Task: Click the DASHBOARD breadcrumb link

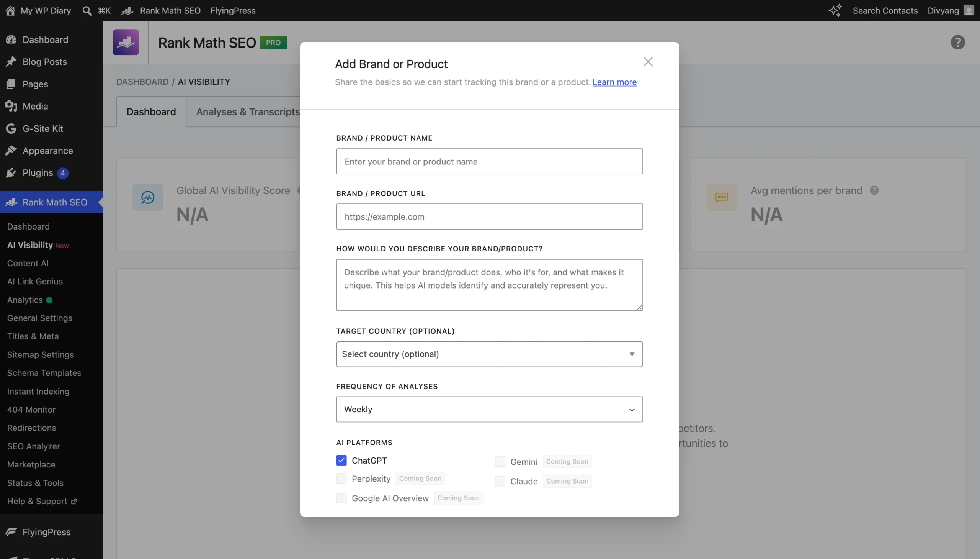Action: click(142, 82)
